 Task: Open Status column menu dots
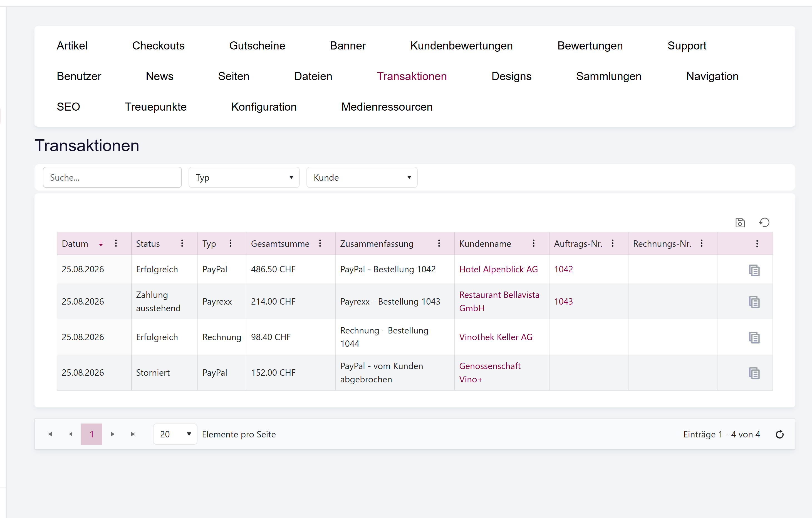click(x=182, y=243)
